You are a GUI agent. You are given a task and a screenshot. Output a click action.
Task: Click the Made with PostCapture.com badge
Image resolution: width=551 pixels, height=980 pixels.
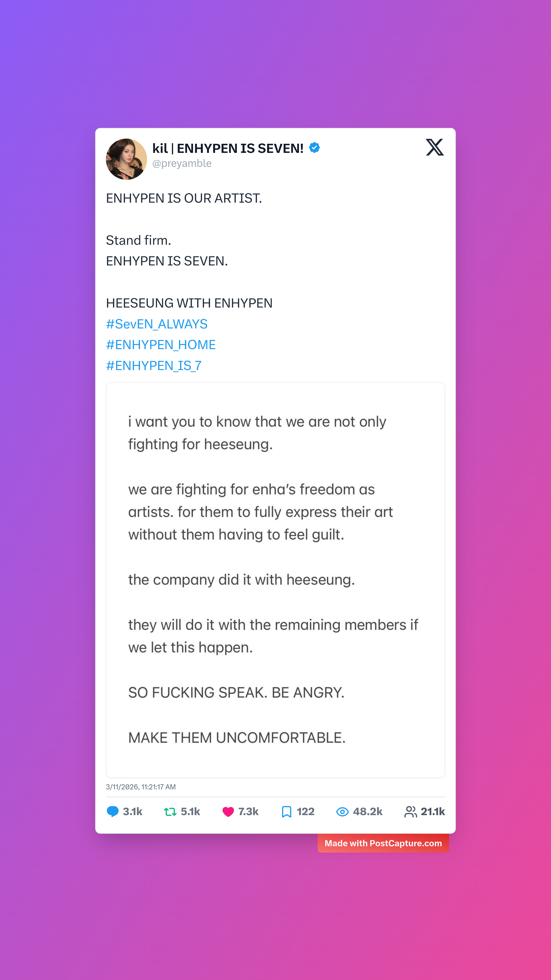click(x=383, y=843)
